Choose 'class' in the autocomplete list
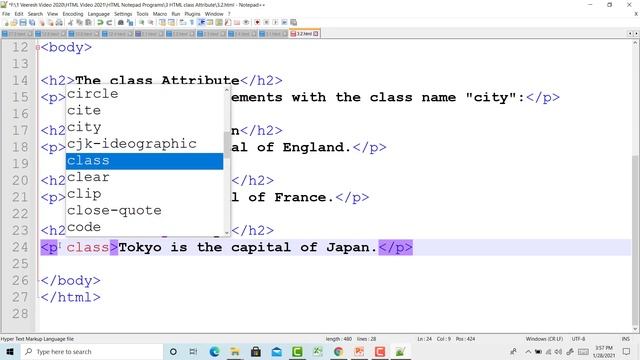This screenshot has height=360, width=640. 144,161
